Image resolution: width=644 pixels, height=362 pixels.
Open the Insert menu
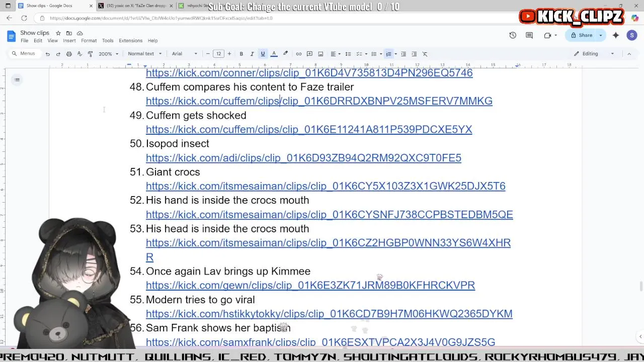[x=69, y=41]
